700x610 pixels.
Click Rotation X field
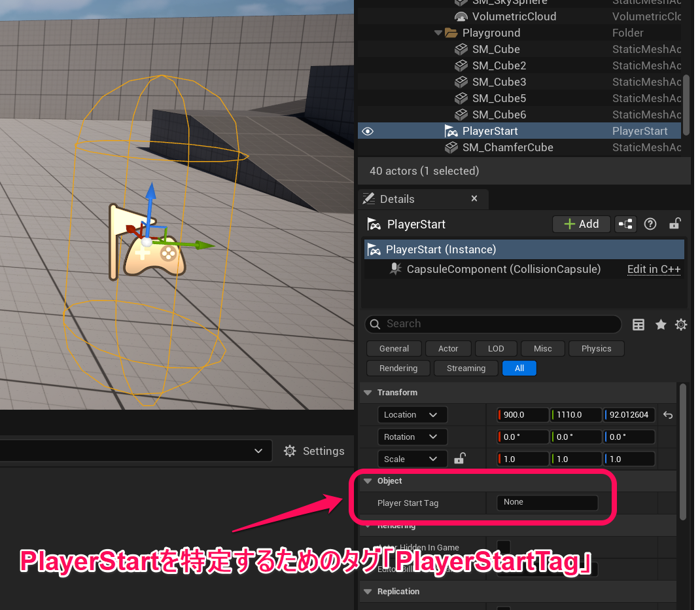523,437
